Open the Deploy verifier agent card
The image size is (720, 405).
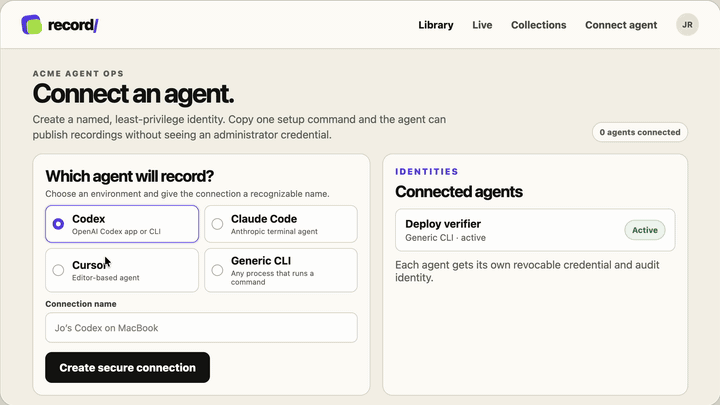pyautogui.click(x=535, y=230)
